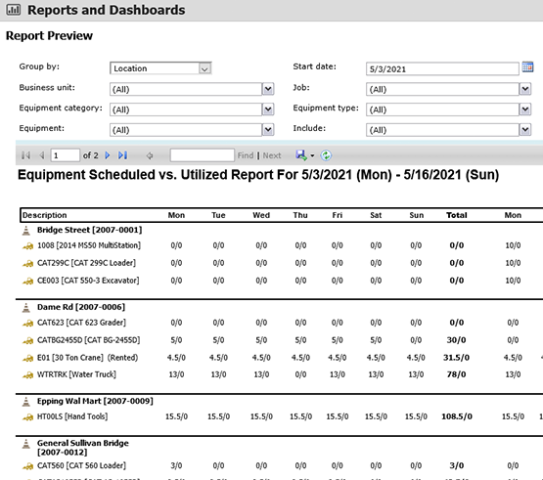The height and width of the screenshot is (480, 543).
Task: Open export format dropdown arrow
Action: [x=312, y=156]
